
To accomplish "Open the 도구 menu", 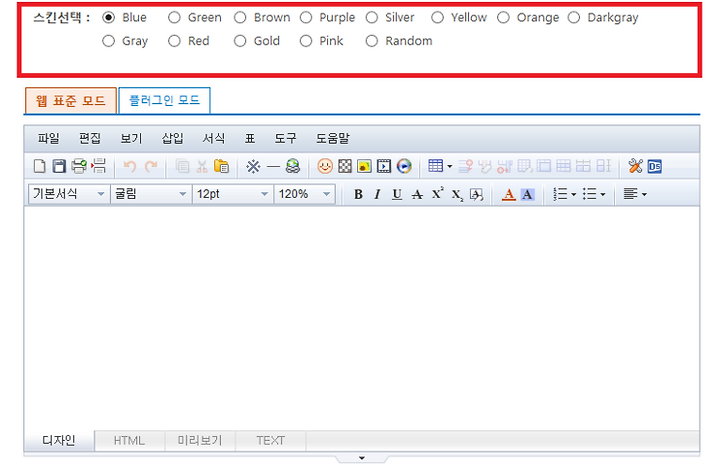I will pyautogui.click(x=286, y=138).
